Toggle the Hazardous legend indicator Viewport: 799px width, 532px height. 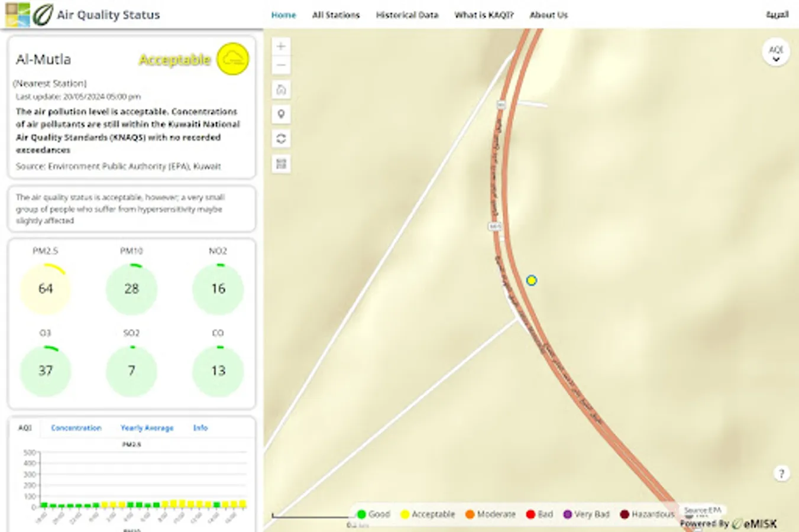pyautogui.click(x=623, y=514)
